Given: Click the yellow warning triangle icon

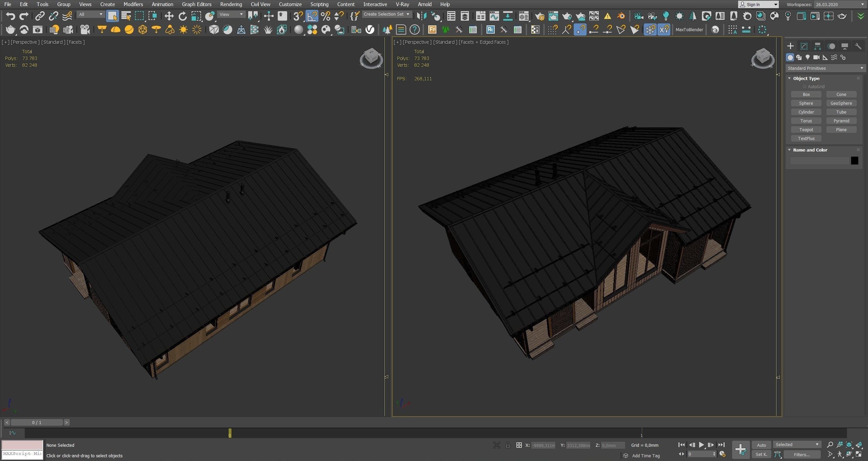Looking at the screenshot, I should pyautogui.click(x=607, y=16).
